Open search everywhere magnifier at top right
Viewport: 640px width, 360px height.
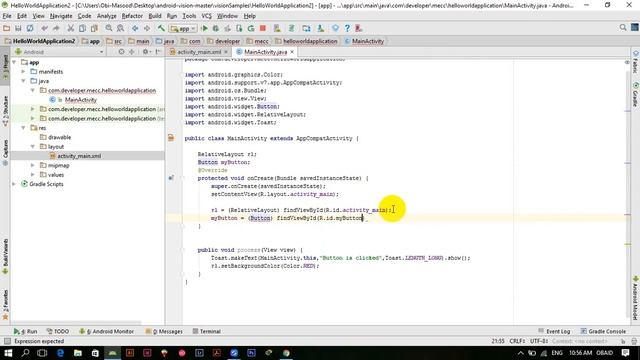coord(623,27)
